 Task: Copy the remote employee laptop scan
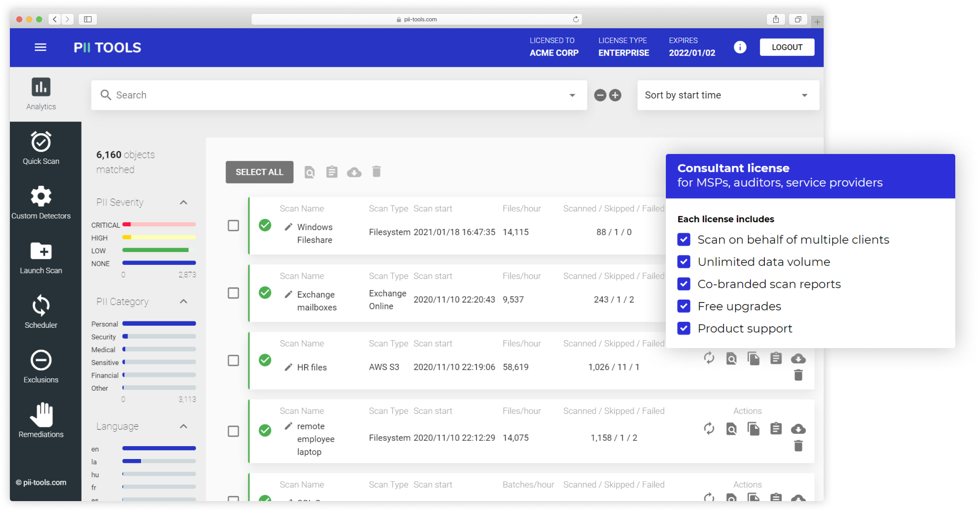coord(753,429)
